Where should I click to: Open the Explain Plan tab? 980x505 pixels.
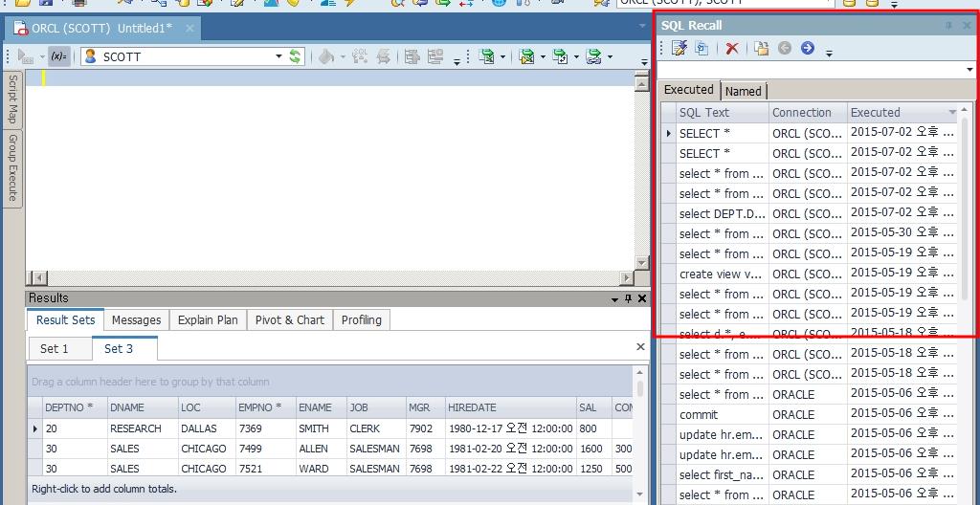pyautogui.click(x=208, y=319)
